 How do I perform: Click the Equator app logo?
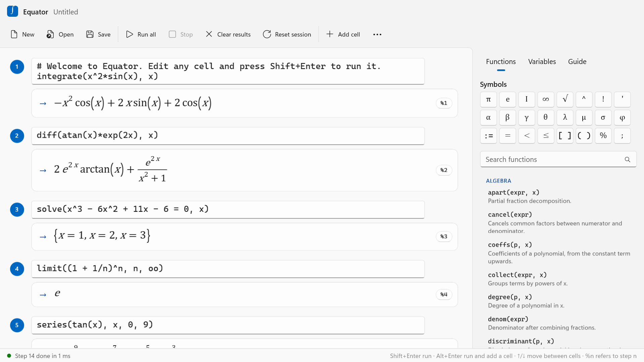(12, 11)
